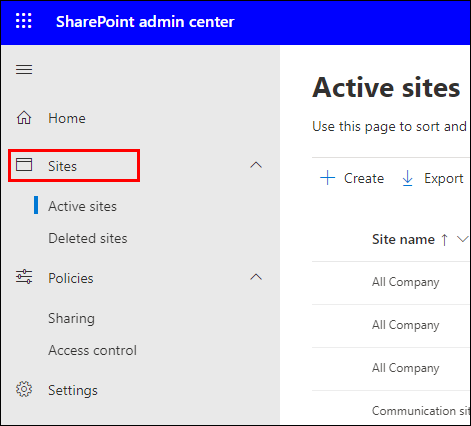Open Access control under Policies

(92, 350)
